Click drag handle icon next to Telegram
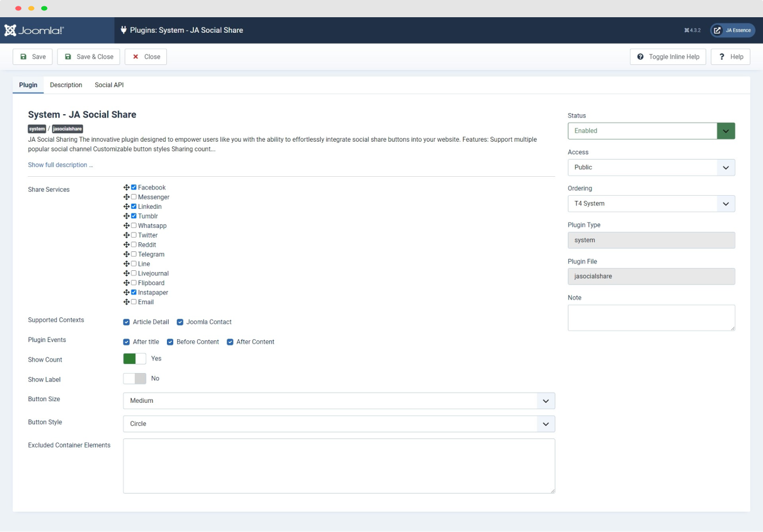 pyautogui.click(x=126, y=254)
